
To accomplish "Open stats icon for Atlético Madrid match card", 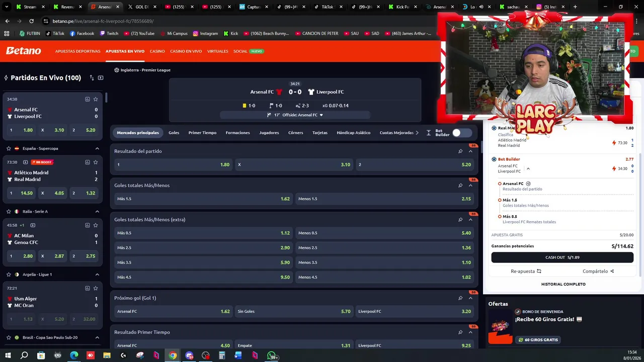I will (87, 162).
